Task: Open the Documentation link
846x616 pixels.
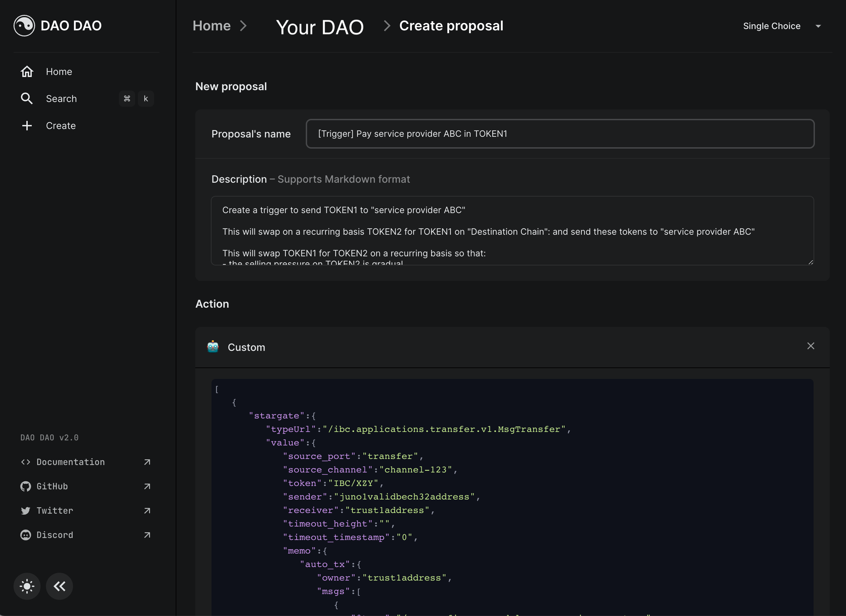Action: (x=86, y=462)
